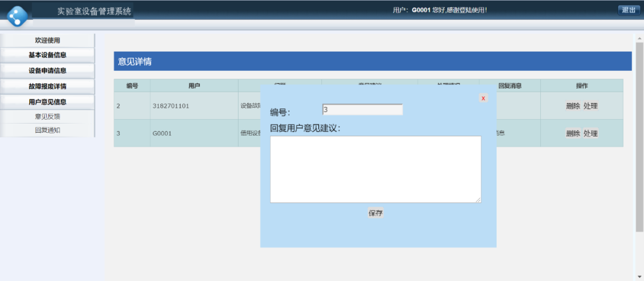Click 处理 for user 3182701101's row

590,106
